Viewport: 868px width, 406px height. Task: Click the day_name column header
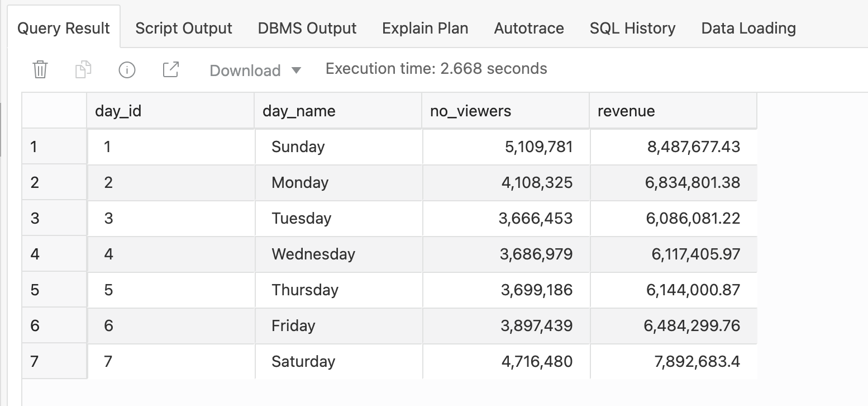tap(299, 111)
